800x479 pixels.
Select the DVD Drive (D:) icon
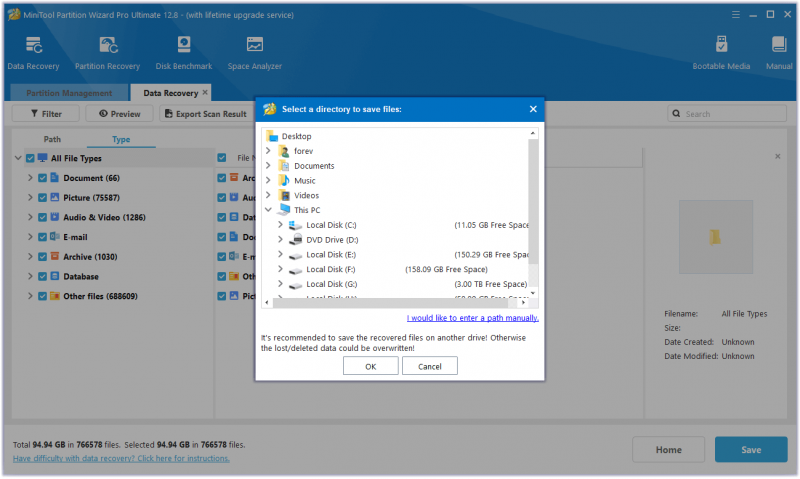[295, 240]
